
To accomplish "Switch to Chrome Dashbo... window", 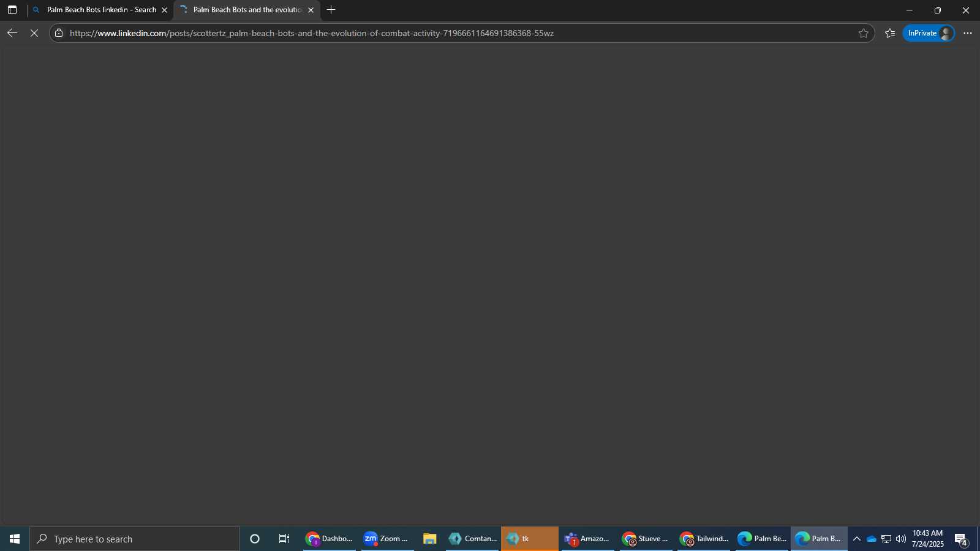I will 330,539.
